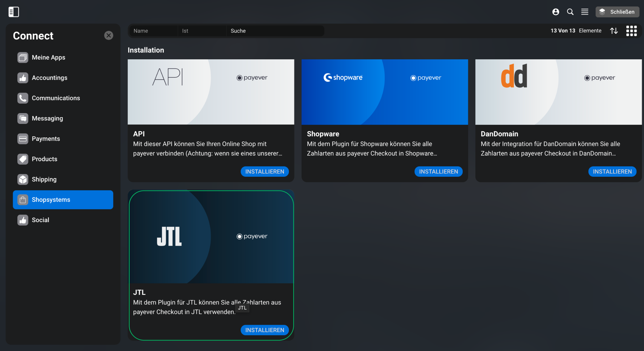The image size is (644, 351).
Task: Toggle the sidebar panel icon
Action: [x=14, y=12]
